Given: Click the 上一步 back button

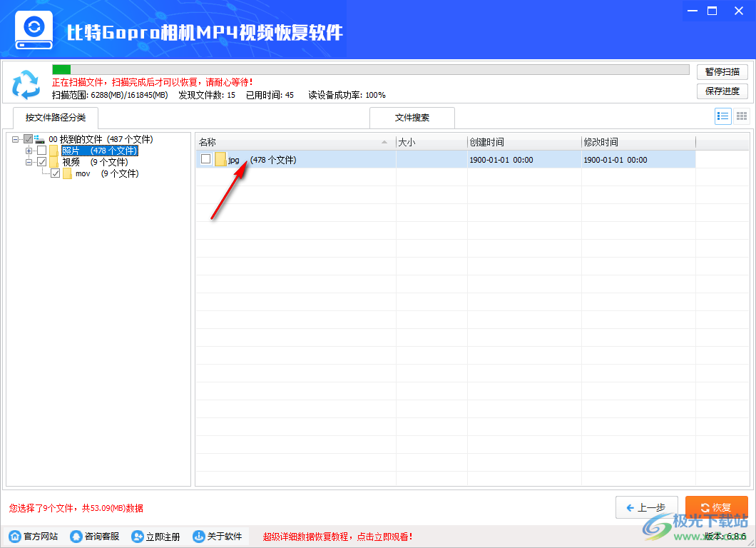Looking at the screenshot, I should pyautogui.click(x=647, y=507).
